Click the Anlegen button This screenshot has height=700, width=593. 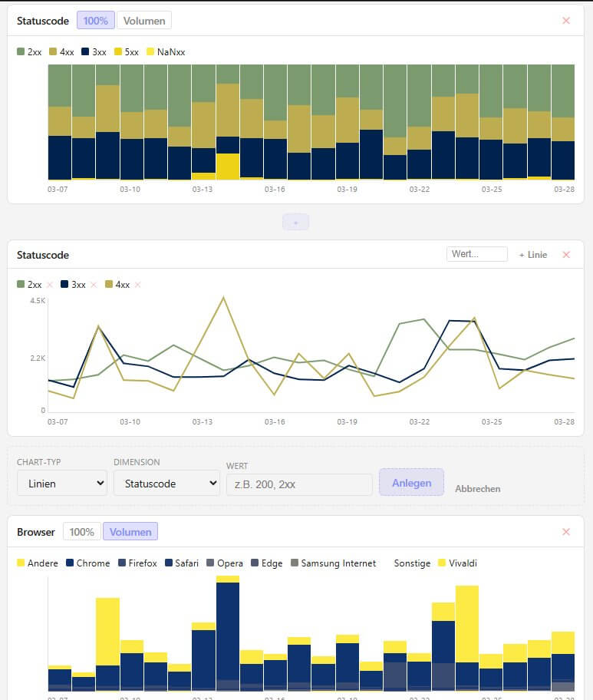[x=411, y=482]
